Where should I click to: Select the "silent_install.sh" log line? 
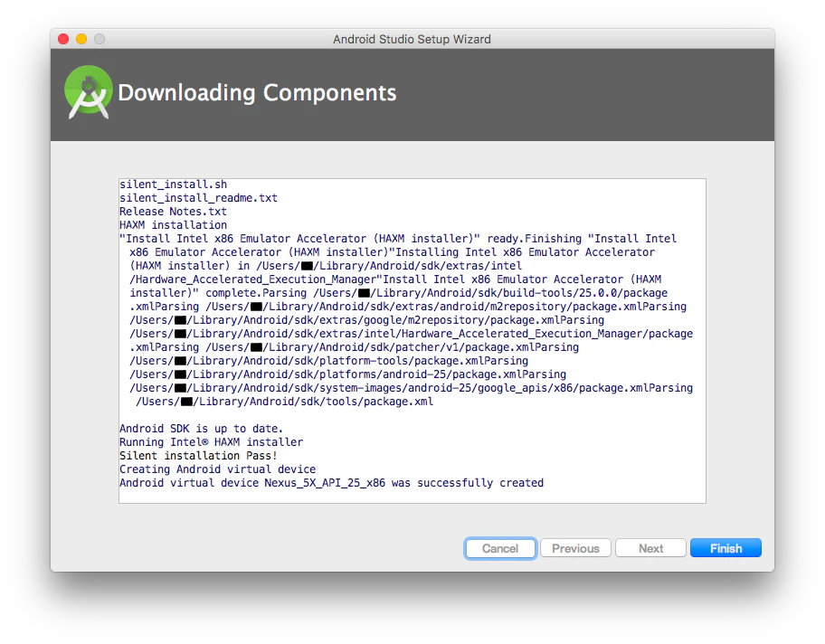pos(173,185)
